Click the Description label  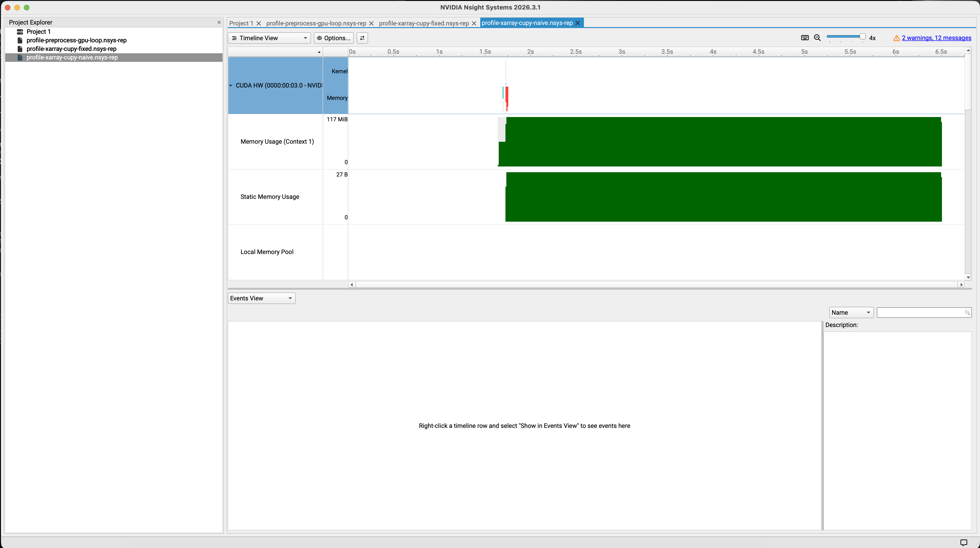(x=842, y=325)
